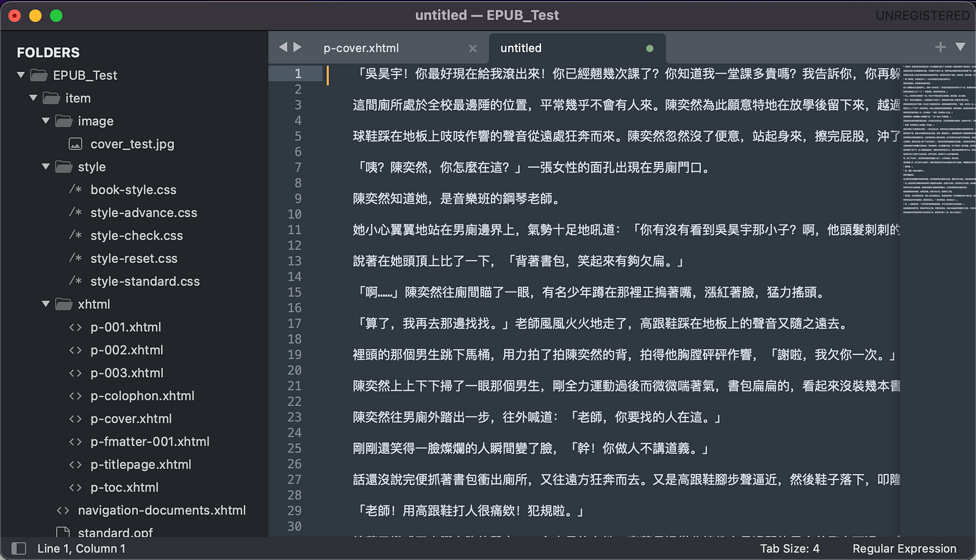Open book-style.css file

[134, 190]
